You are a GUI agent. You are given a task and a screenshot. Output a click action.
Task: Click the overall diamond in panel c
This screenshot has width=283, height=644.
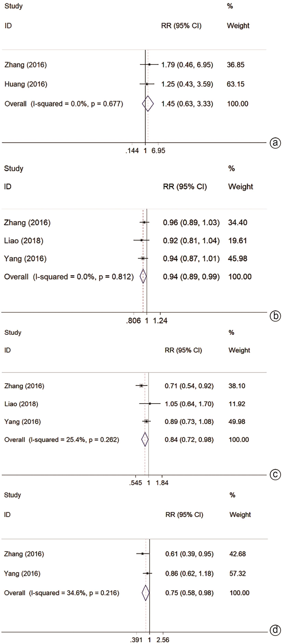[145, 439]
